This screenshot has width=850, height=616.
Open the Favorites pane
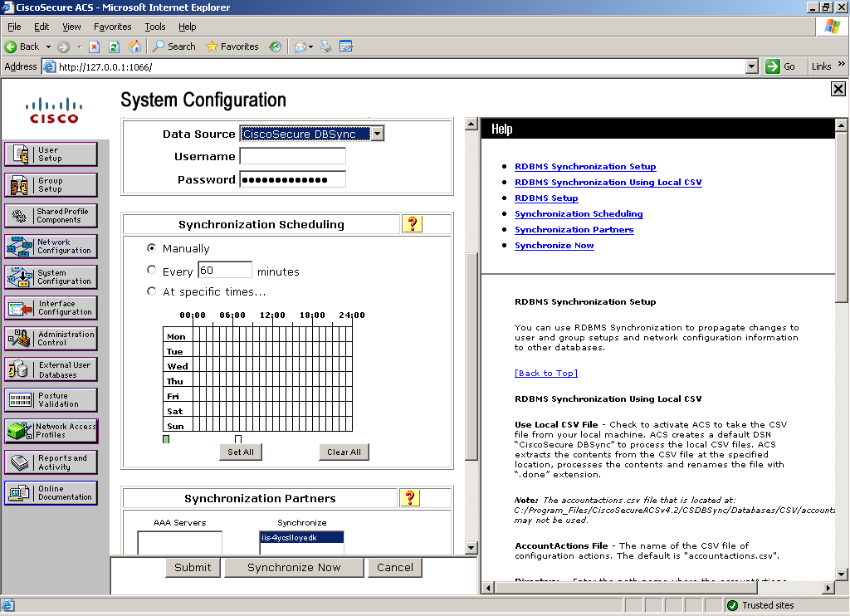pos(232,46)
